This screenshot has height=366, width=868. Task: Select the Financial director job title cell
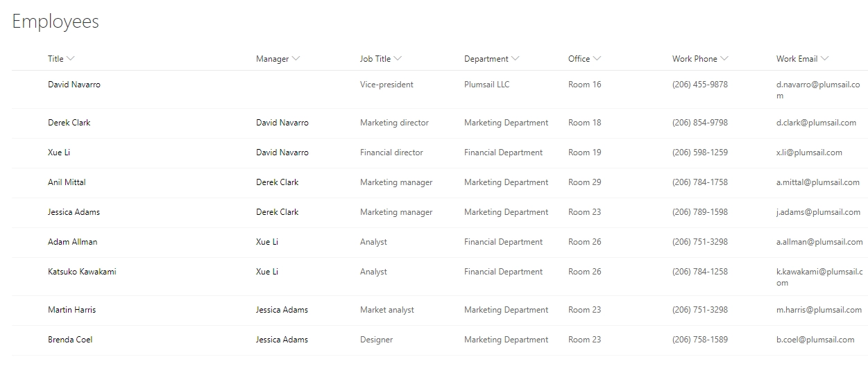point(391,152)
